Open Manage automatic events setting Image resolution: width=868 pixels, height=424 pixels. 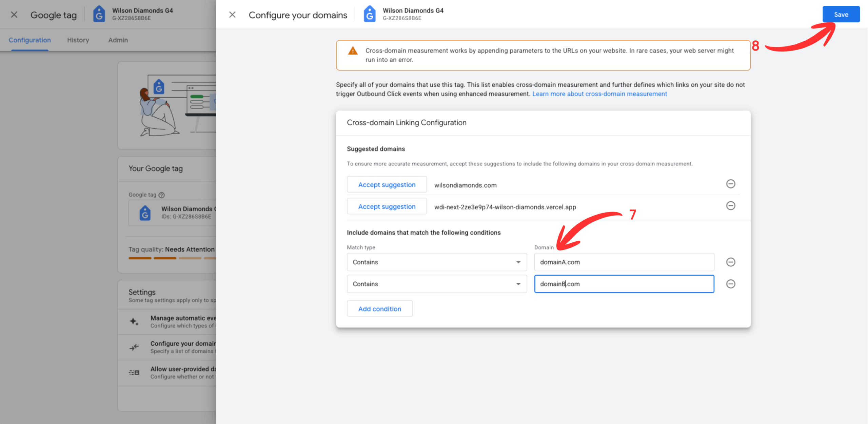coord(167,322)
